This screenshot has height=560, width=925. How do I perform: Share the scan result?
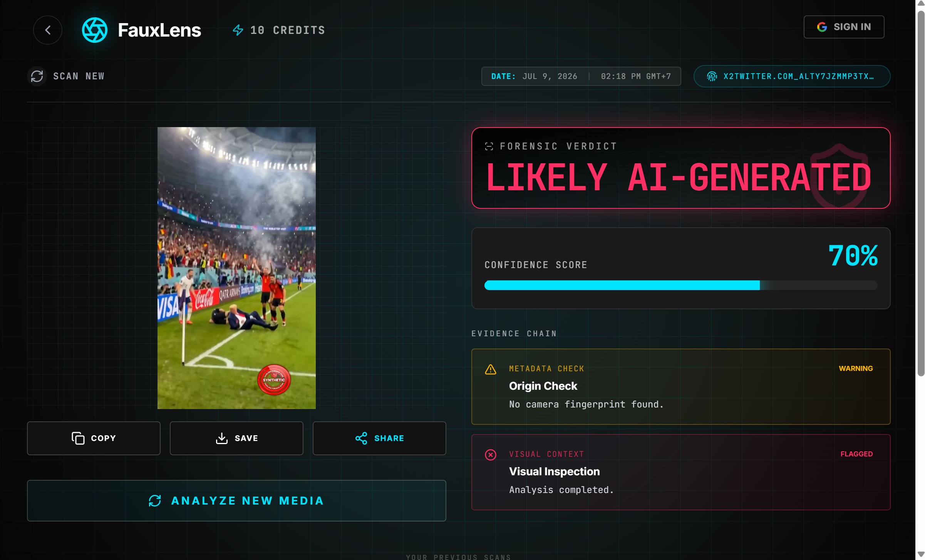(x=379, y=438)
